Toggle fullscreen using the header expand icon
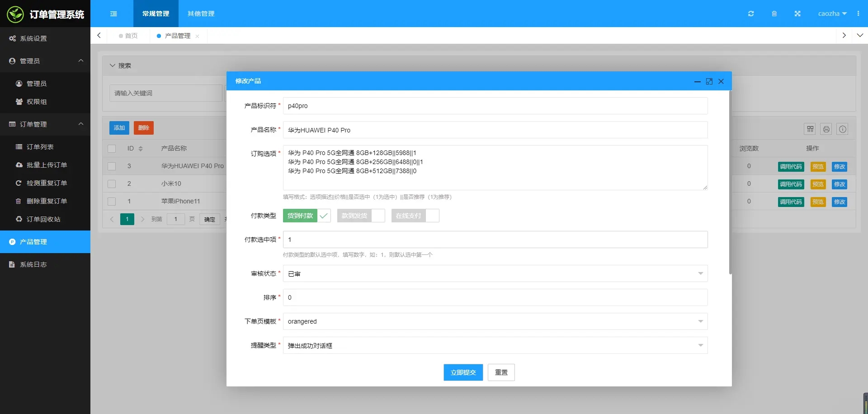The width and height of the screenshot is (868, 414). 797,14
